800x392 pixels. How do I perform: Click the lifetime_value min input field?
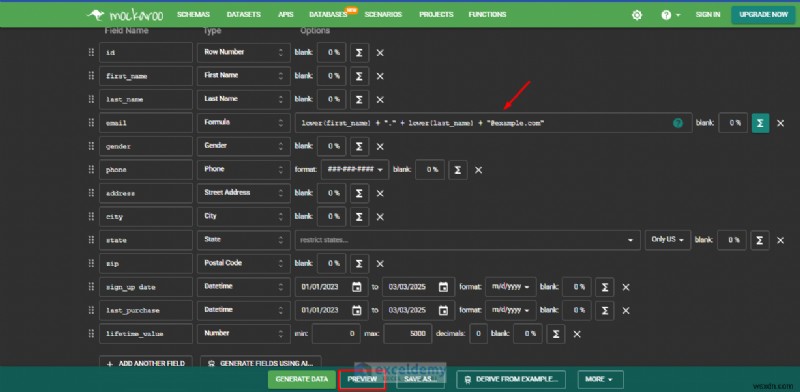coord(336,334)
